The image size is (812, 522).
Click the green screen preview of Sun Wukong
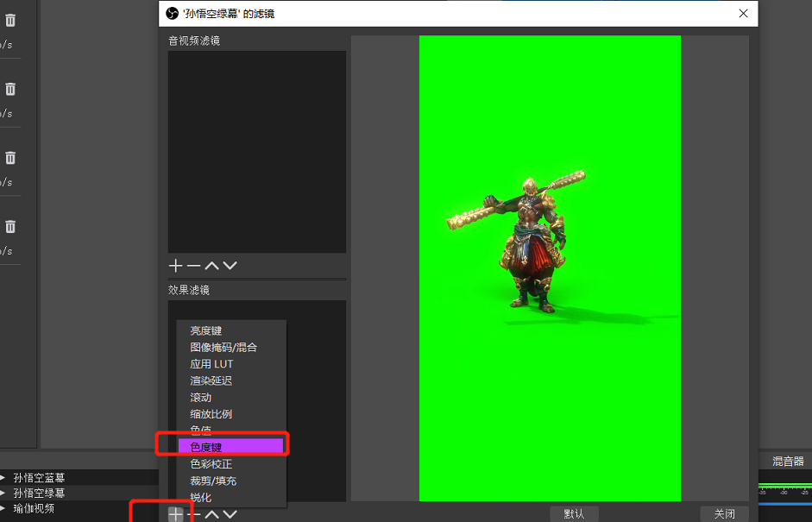[550, 267]
